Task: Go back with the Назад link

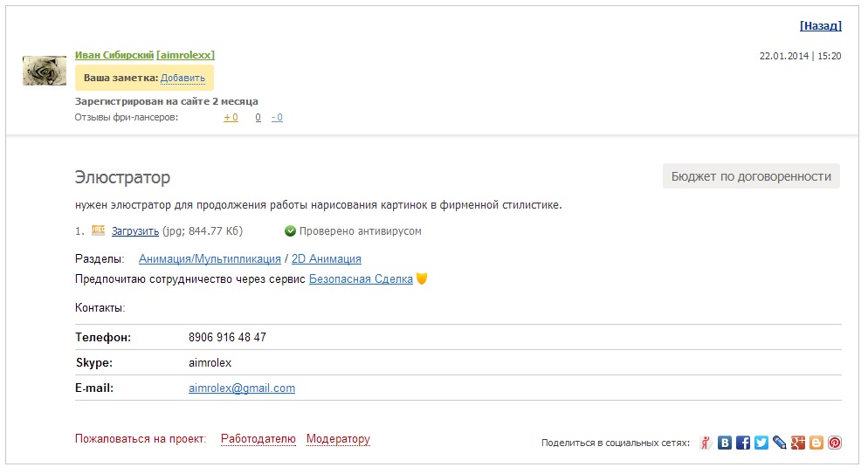Action: point(820,26)
